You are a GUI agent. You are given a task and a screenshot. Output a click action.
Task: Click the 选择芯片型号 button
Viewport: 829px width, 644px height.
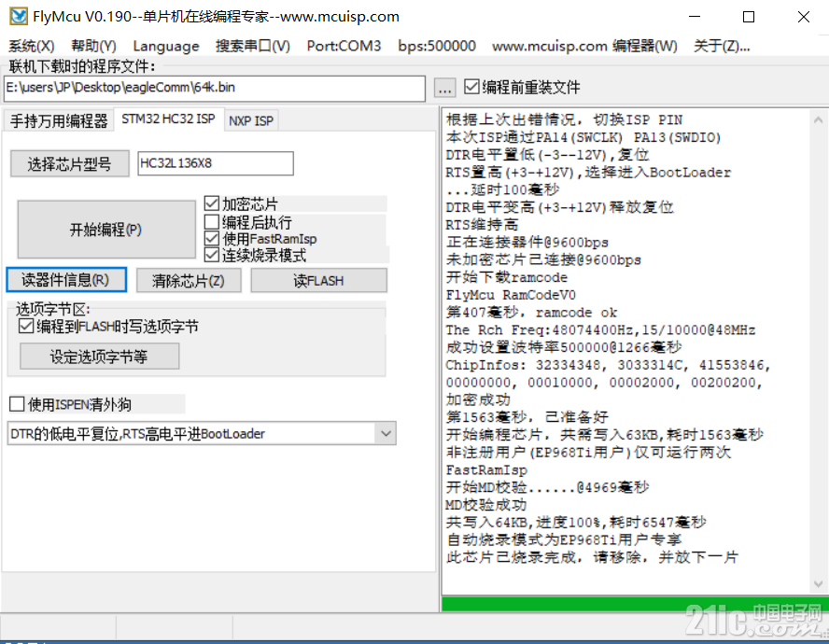[x=69, y=164]
